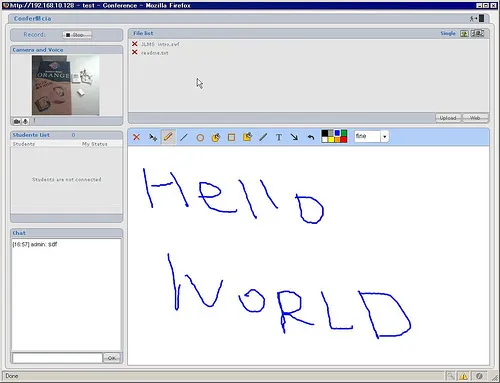The image size is (500, 383).
Task: Select the empty rectangle shape tool
Action: [231, 137]
